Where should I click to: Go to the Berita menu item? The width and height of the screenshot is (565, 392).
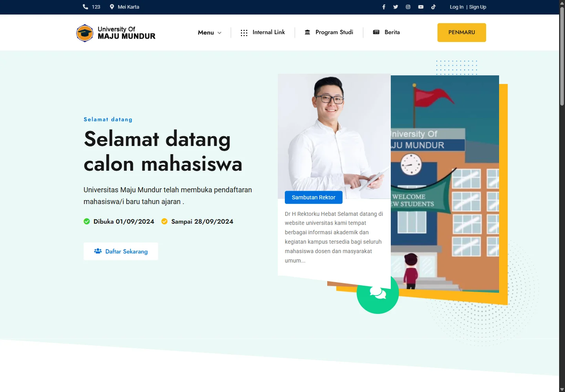click(386, 32)
